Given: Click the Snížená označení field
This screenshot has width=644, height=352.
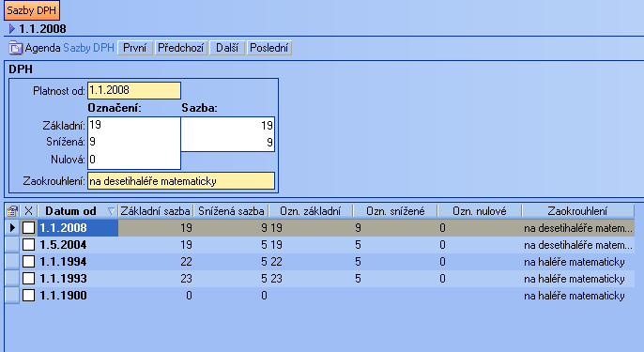Looking at the screenshot, I should [x=134, y=142].
